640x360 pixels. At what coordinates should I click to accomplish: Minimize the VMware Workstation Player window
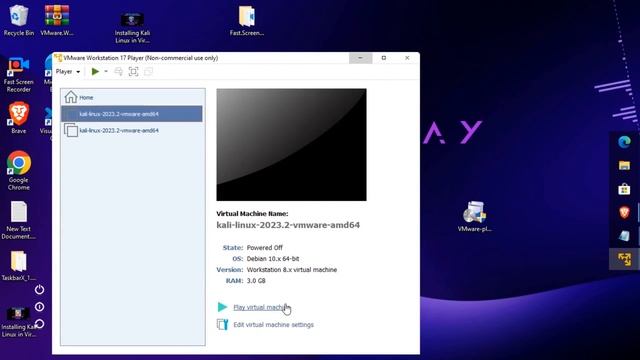pos(360,58)
